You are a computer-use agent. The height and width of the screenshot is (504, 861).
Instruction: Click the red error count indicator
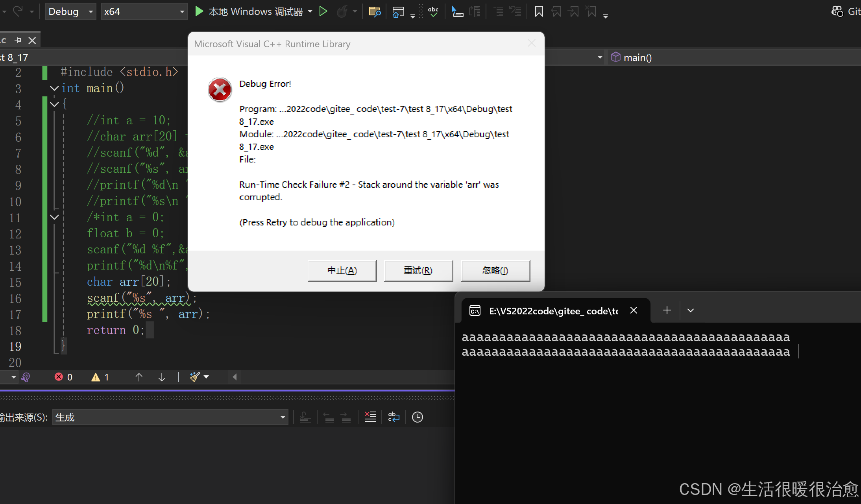(x=63, y=377)
